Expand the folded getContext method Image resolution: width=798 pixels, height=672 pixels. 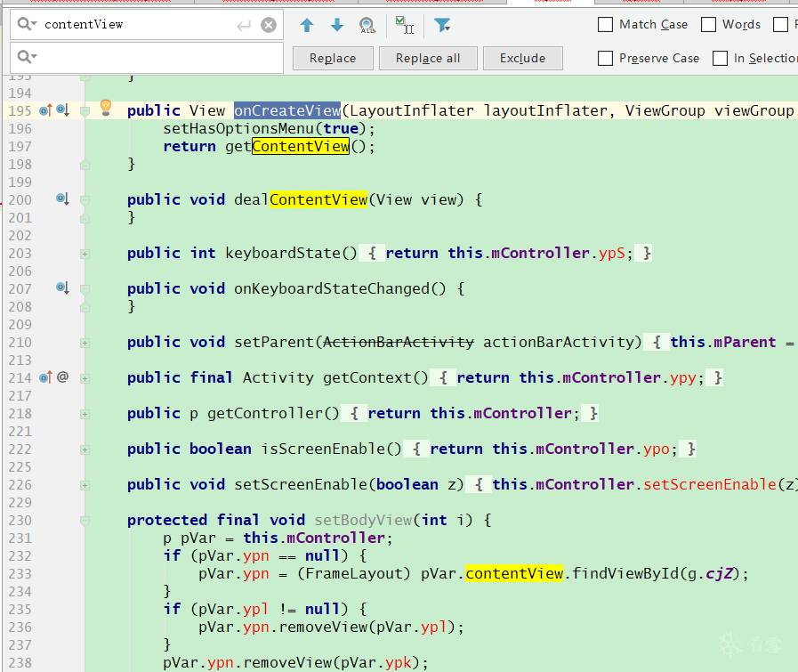85,378
